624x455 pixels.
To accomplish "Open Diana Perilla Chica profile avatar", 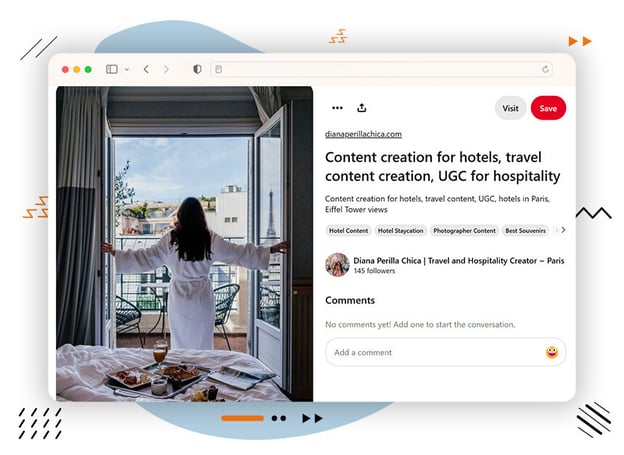I will coord(337,264).
